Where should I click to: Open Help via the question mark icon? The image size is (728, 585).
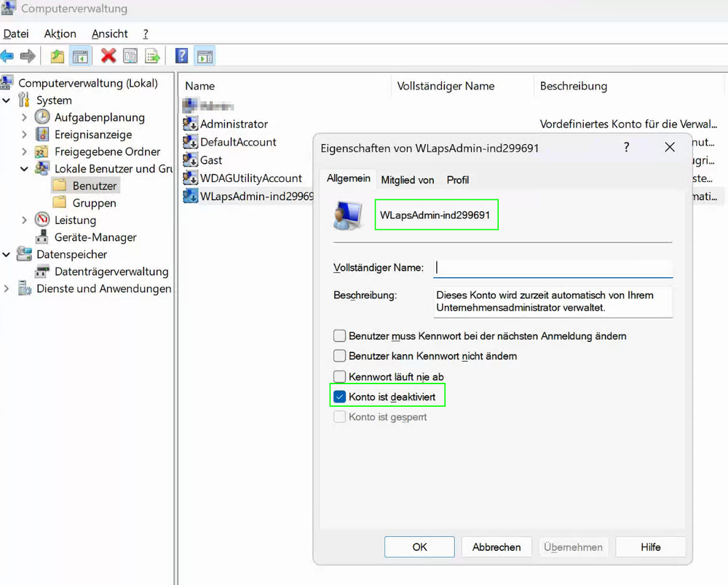coord(181,55)
